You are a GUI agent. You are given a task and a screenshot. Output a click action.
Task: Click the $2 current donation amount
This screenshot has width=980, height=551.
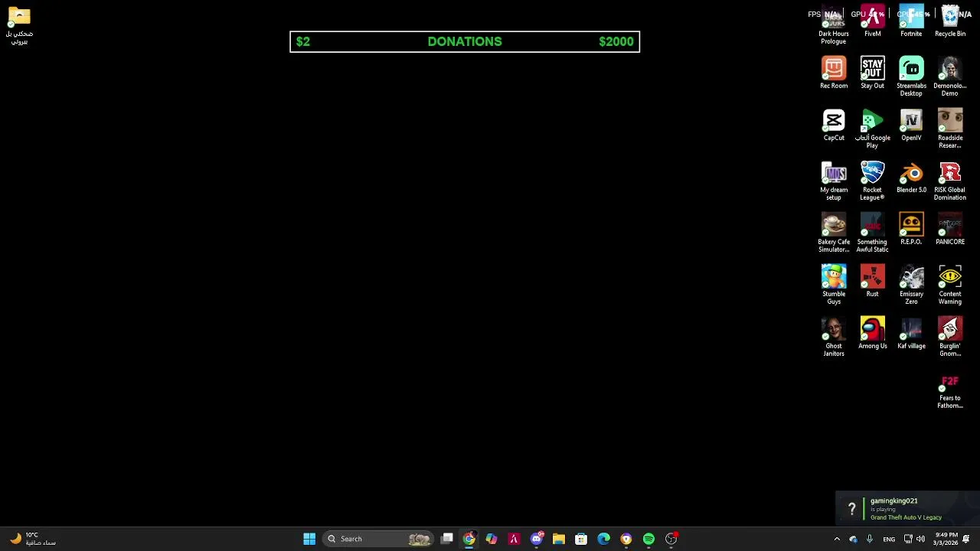click(x=303, y=41)
